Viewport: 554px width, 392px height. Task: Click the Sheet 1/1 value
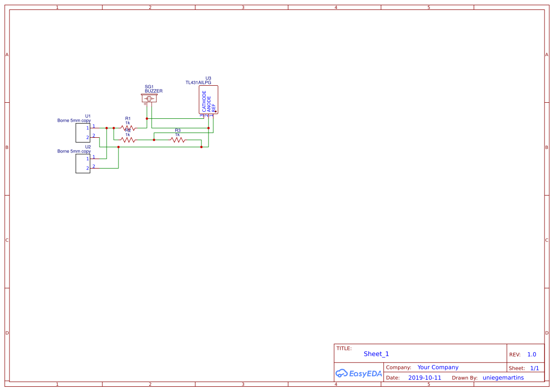tap(535, 368)
